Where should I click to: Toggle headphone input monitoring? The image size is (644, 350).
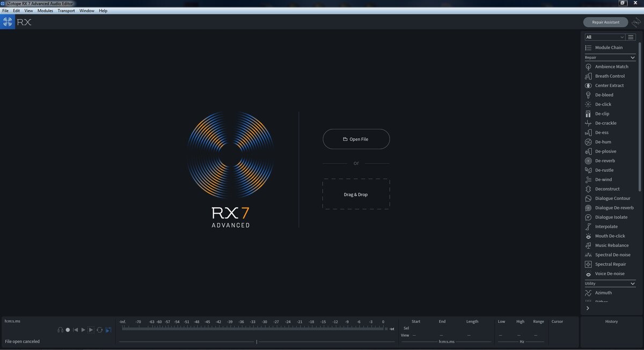61,330
